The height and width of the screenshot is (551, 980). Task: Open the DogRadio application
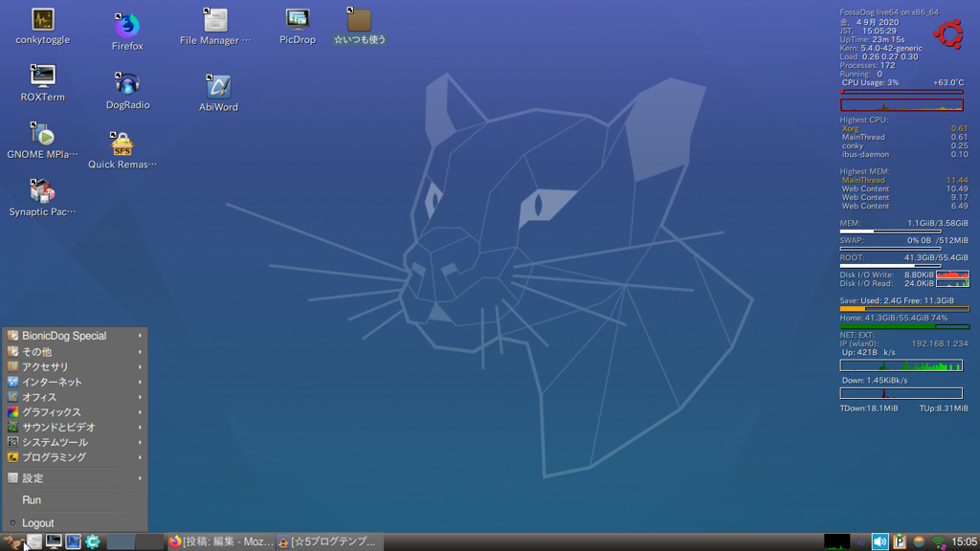[127, 86]
